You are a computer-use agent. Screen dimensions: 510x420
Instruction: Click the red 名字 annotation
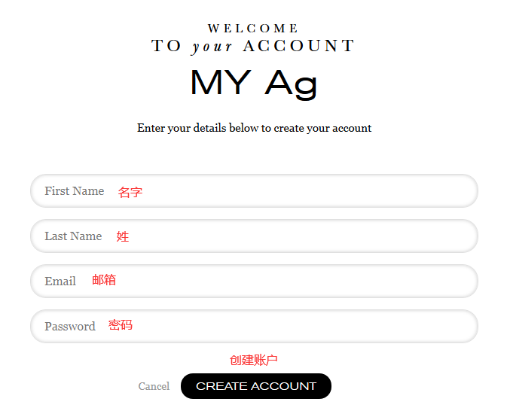click(130, 192)
